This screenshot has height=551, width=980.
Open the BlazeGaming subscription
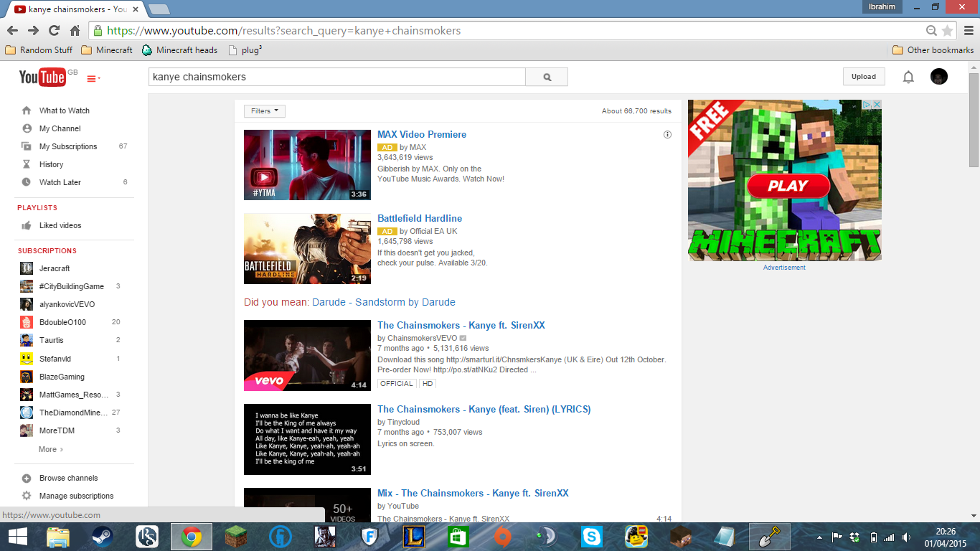pos(62,377)
